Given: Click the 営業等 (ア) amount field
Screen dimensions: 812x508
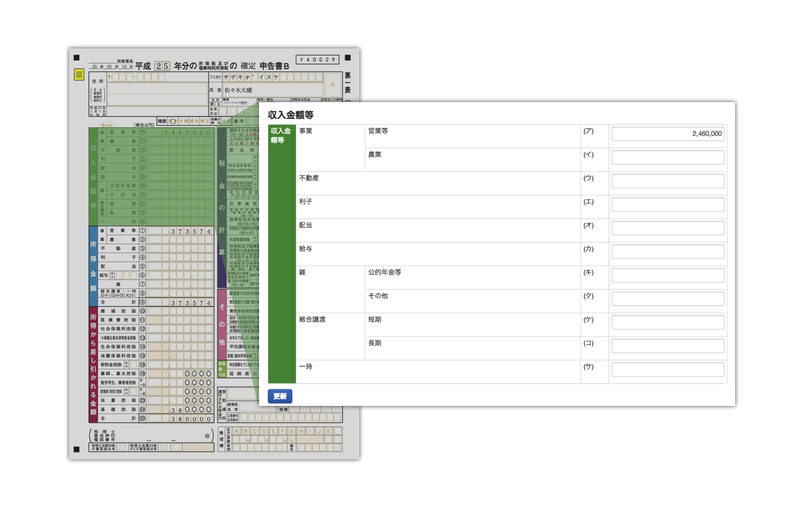Looking at the screenshot, I should click(x=667, y=134).
